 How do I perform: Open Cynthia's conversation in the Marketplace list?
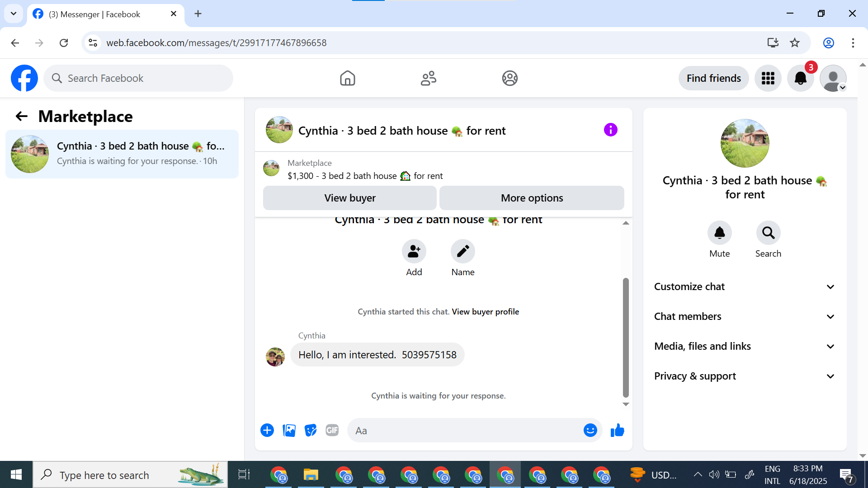point(122,154)
